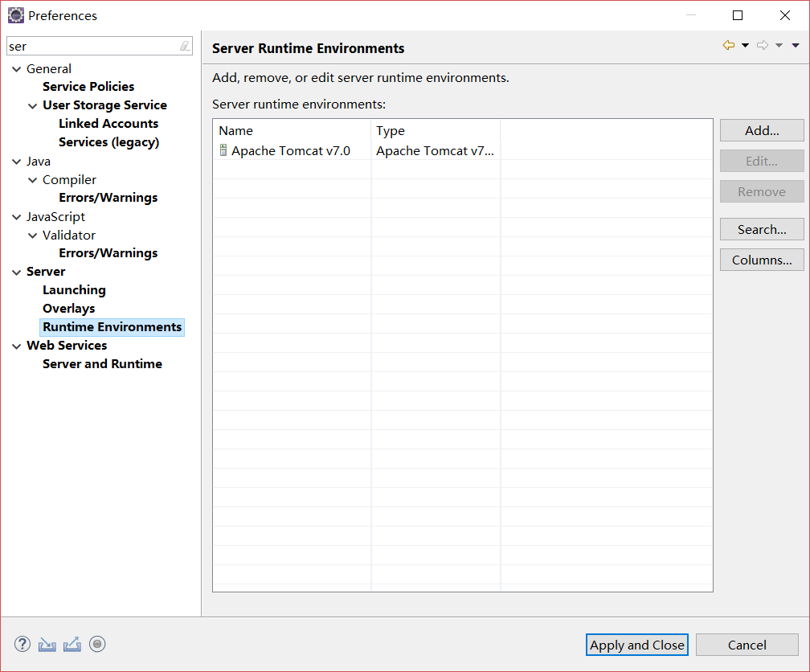The height and width of the screenshot is (672, 810).
Task: Open Java Compiler Errors/Warnings page
Action: [108, 198]
